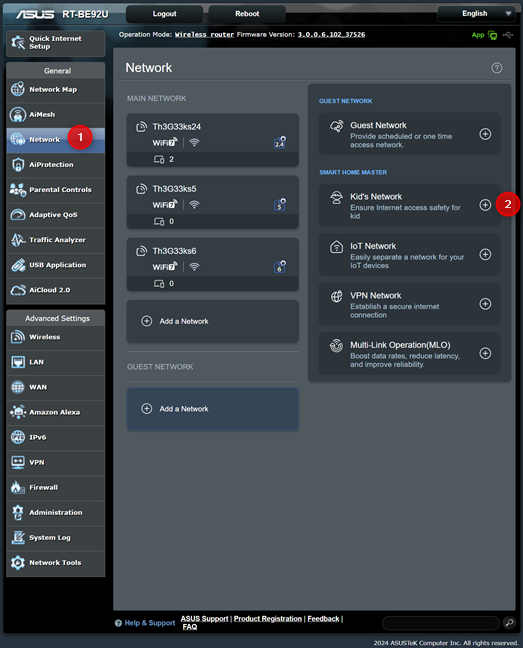The image size is (523, 648).
Task: Open AiProtection settings
Action: [56, 165]
